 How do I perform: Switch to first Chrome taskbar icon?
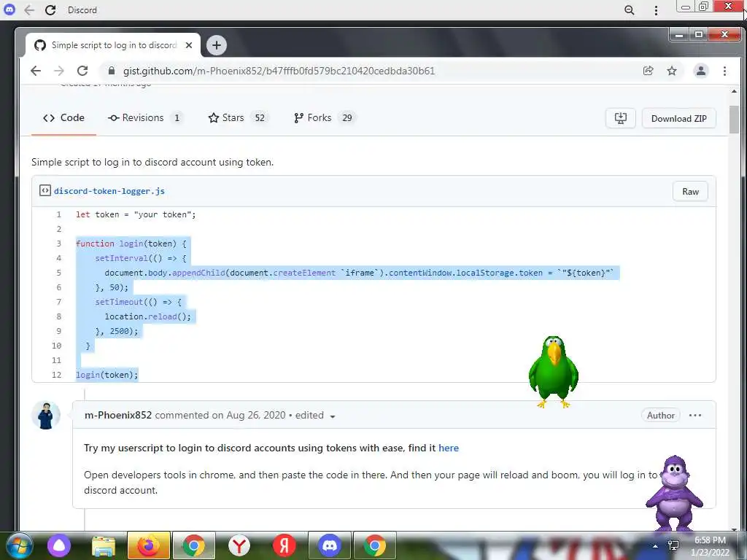pos(193,545)
